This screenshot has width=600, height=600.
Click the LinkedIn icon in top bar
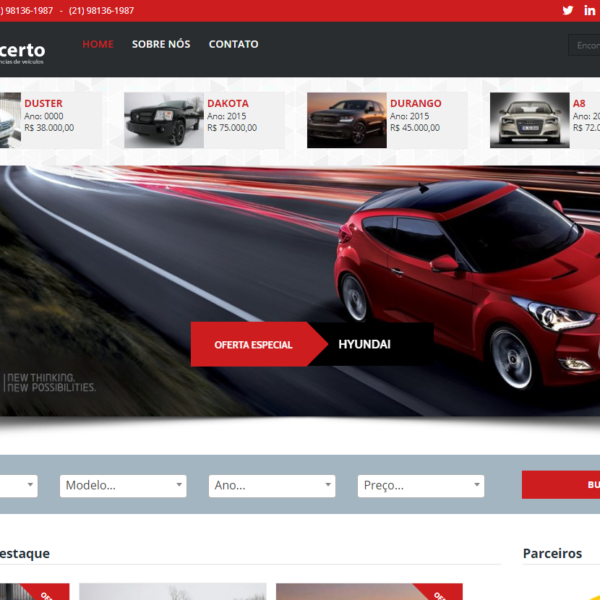coord(590,11)
